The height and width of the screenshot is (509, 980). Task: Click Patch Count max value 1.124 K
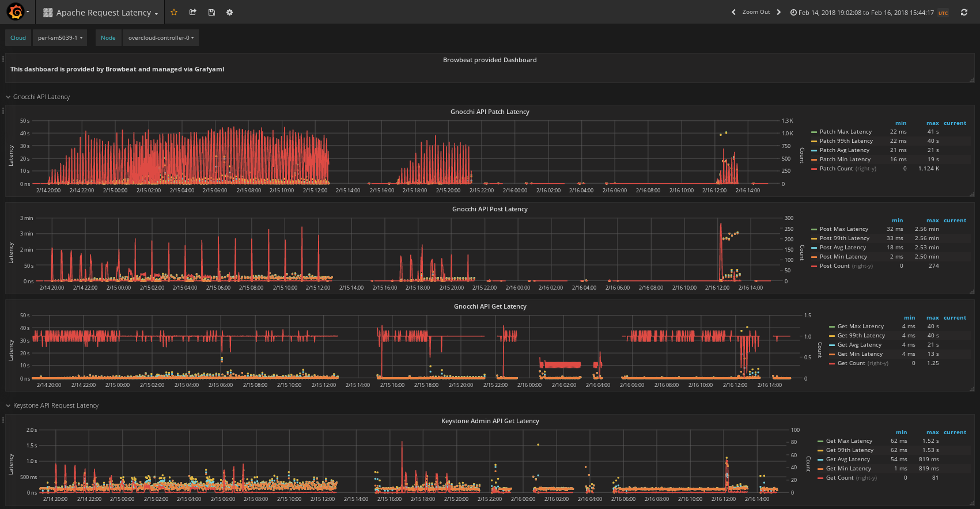[928, 169]
